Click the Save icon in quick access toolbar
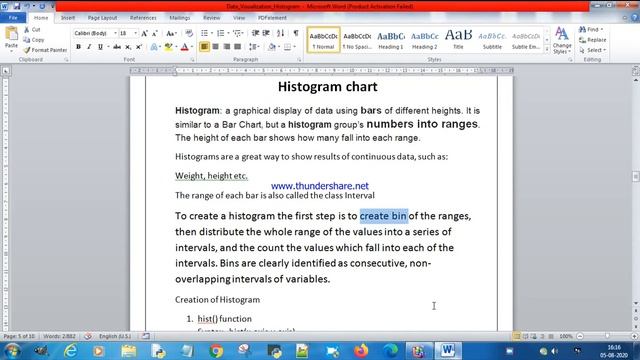The width and height of the screenshot is (640, 360). 17,6
